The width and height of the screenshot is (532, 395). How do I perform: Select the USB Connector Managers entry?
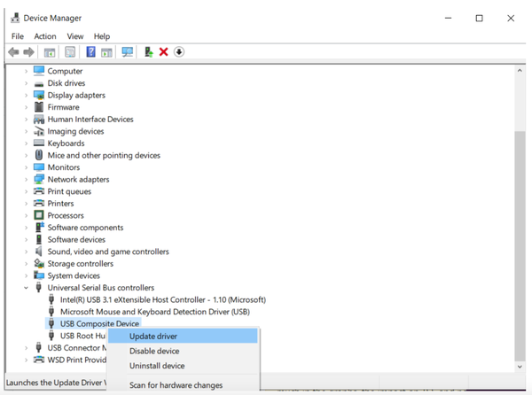point(76,348)
